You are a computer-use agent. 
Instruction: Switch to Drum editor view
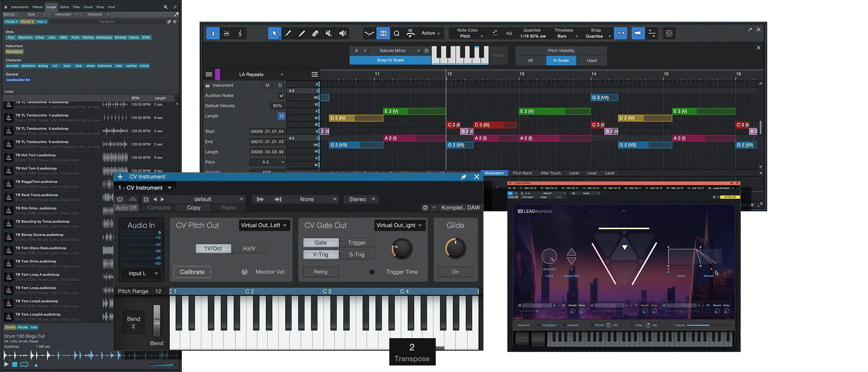(227, 33)
